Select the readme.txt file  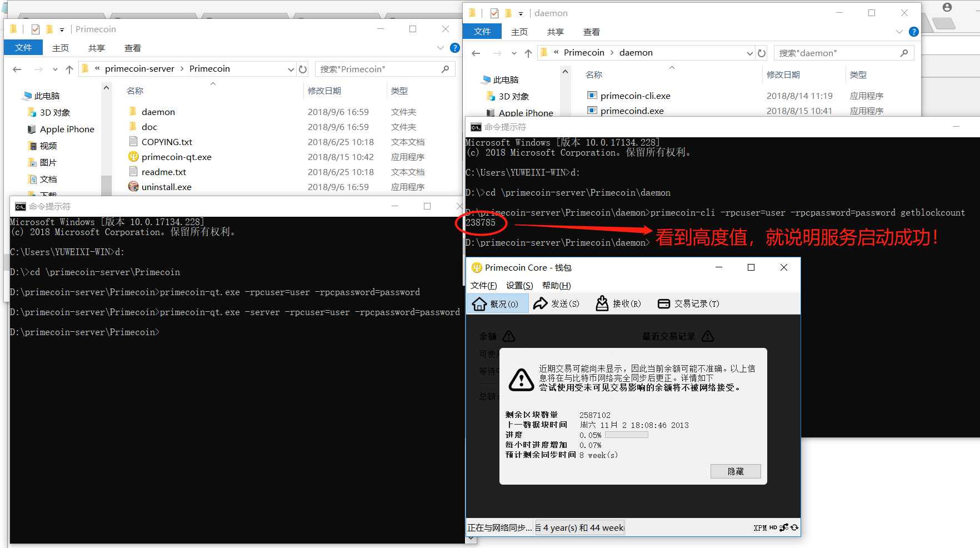click(x=163, y=172)
